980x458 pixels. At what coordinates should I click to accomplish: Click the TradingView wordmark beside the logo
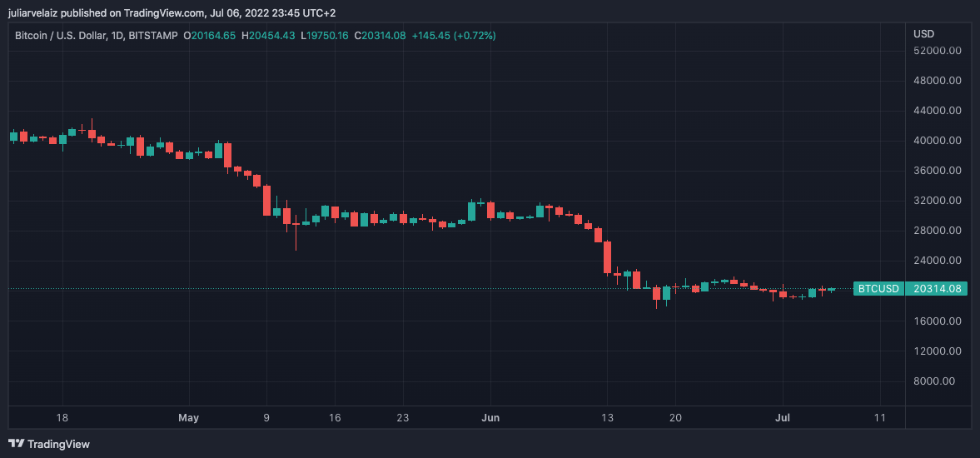[58, 444]
